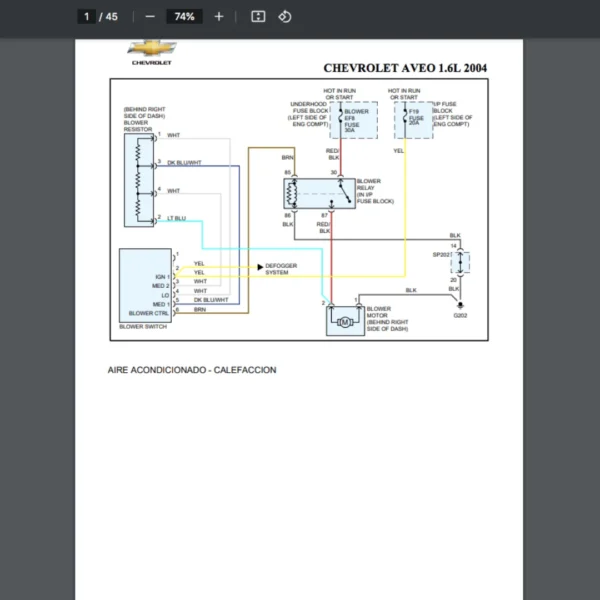Click the fit to page icon
Image resolution: width=600 pixels, height=600 pixels.
258,16
